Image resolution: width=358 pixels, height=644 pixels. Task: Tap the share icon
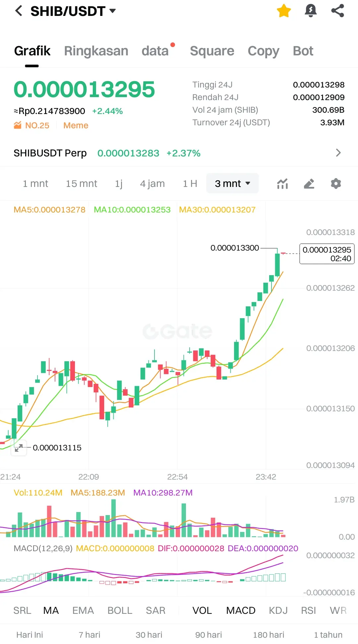tap(337, 11)
